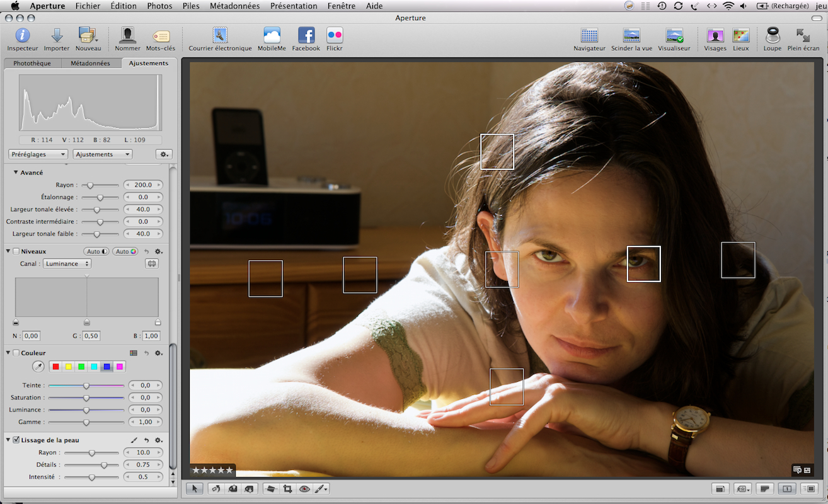Open the Wi-Fi status menu
The image size is (828, 504).
(x=728, y=6)
